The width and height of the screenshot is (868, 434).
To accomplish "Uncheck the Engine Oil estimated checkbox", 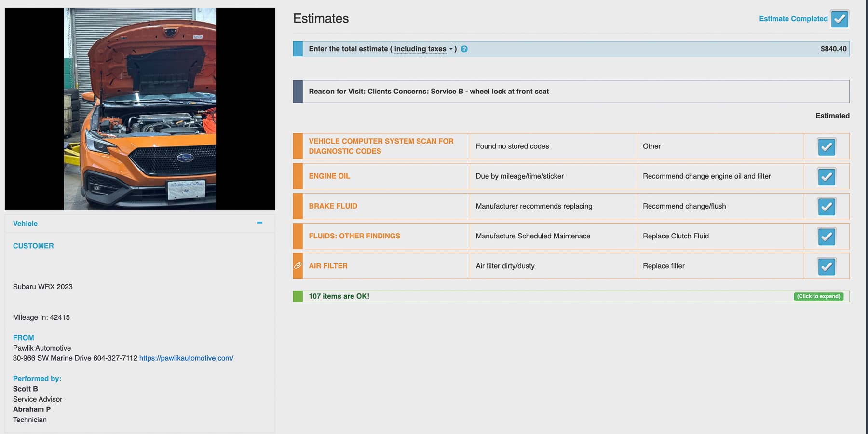I will tap(827, 177).
